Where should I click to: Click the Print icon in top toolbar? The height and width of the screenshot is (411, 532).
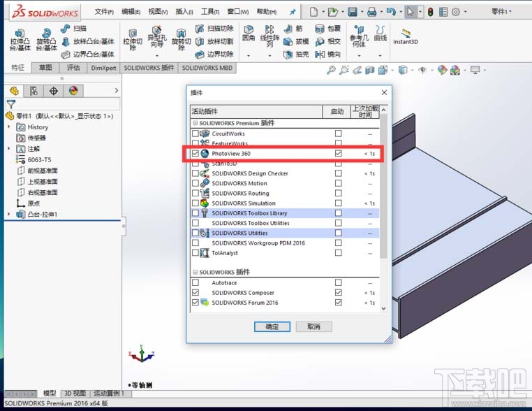[x=372, y=12]
